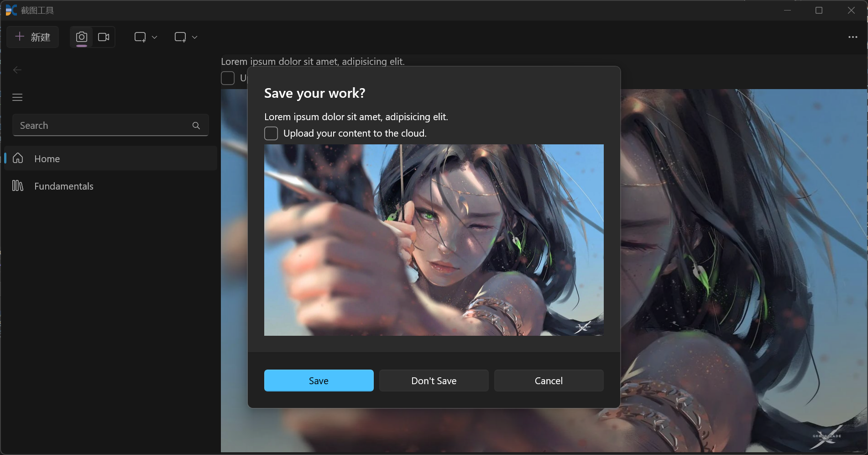
Task: Click the 'Save your work?' dialog title
Action: [x=314, y=93]
